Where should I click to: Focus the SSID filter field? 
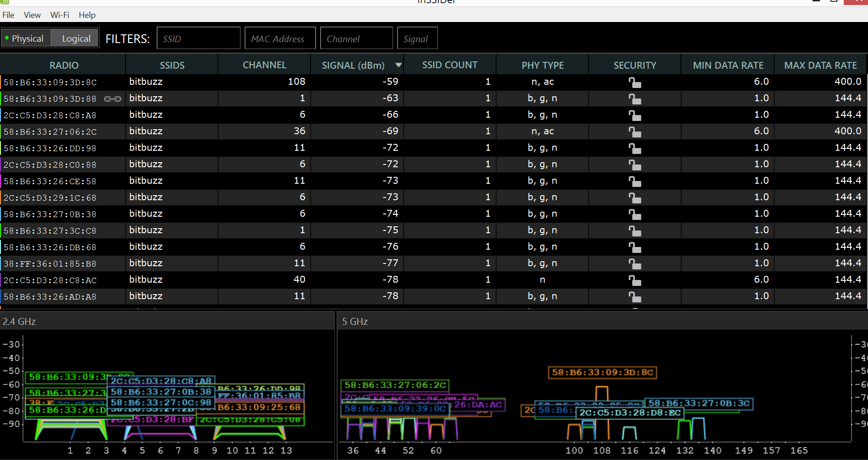198,38
